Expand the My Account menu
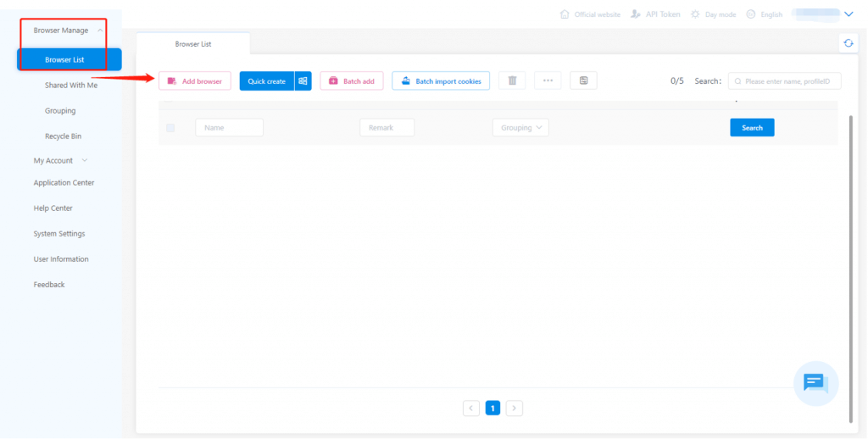This screenshot has height=439, width=868. [x=60, y=160]
